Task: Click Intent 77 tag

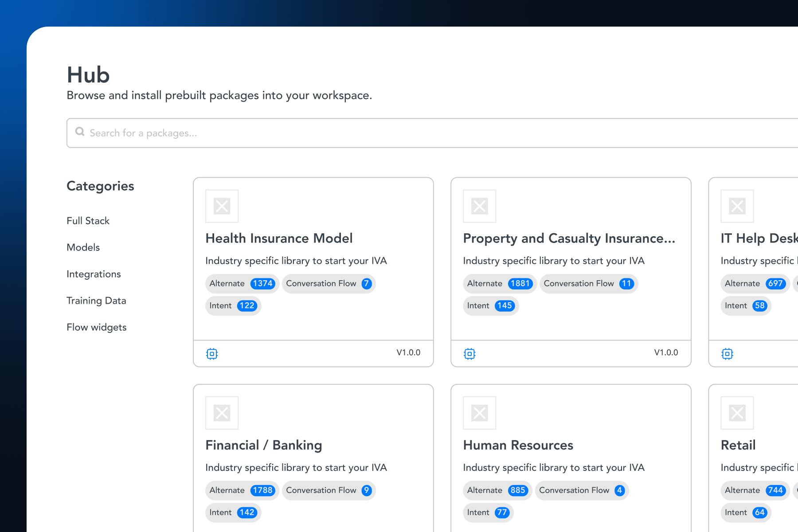Action: tap(488, 512)
